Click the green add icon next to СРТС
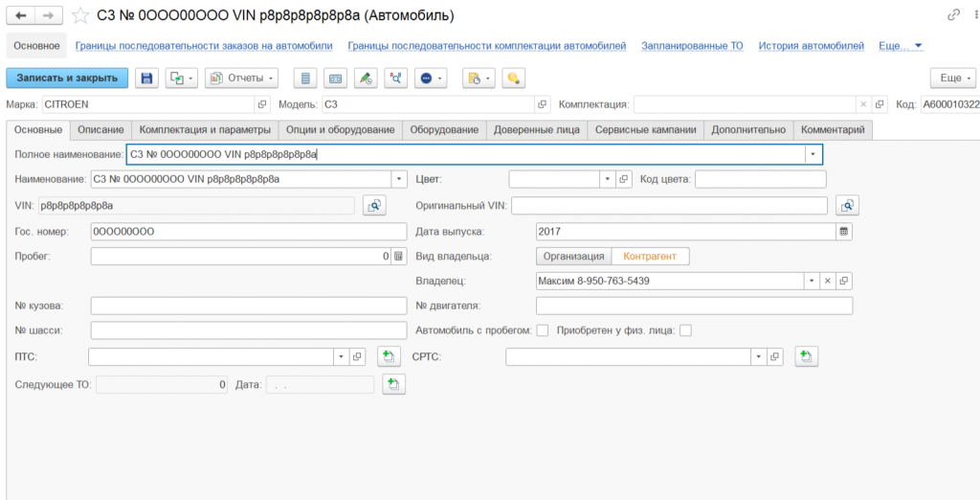Viewport: 980px width, 500px height. click(806, 356)
